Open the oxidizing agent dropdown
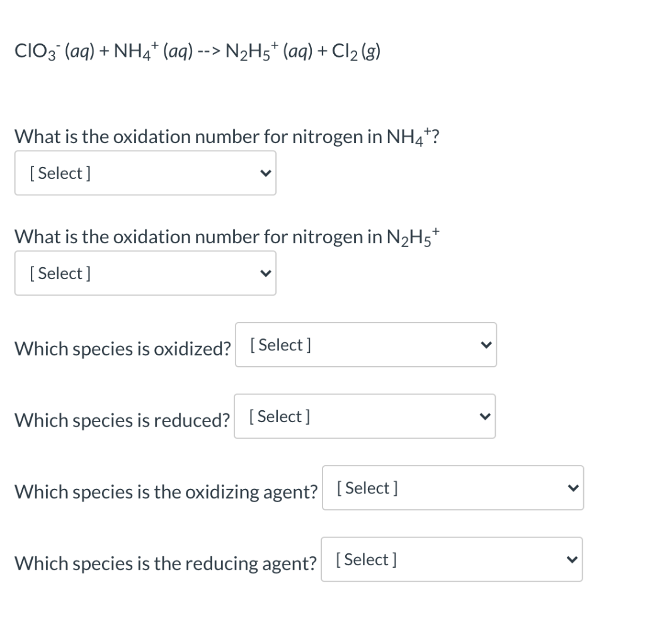Image resolution: width=645 pixels, height=644 pixels. click(452, 488)
